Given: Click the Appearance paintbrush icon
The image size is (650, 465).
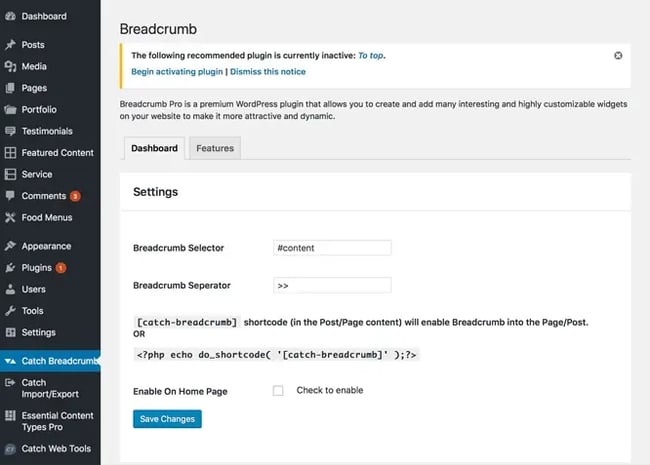Looking at the screenshot, I should pyautogui.click(x=10, y=246).
